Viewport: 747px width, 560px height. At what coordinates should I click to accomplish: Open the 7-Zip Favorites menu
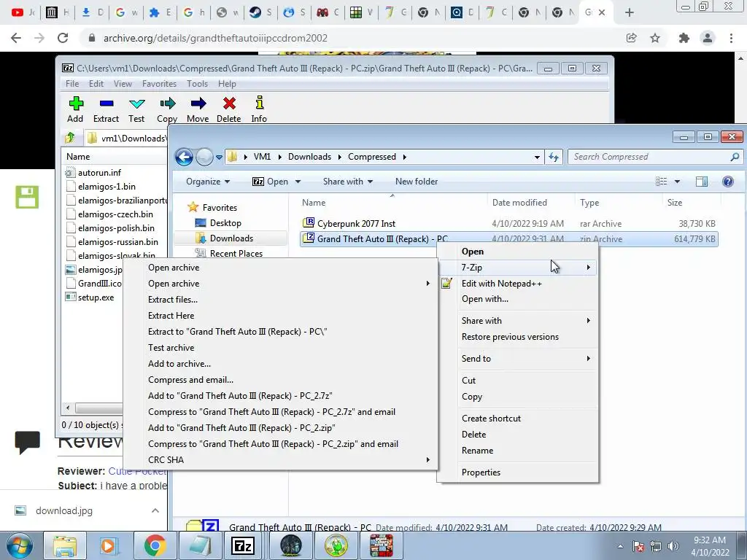(159, 84)
